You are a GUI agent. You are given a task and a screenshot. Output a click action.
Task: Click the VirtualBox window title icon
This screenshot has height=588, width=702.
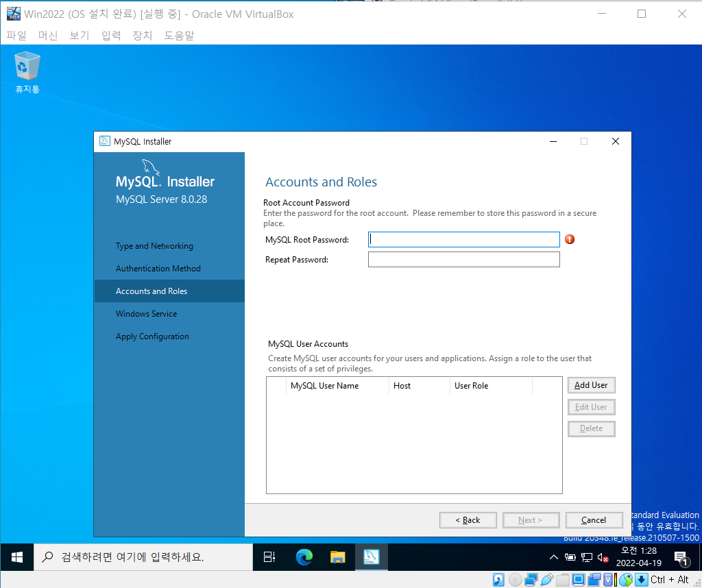[x=13, y=14]
